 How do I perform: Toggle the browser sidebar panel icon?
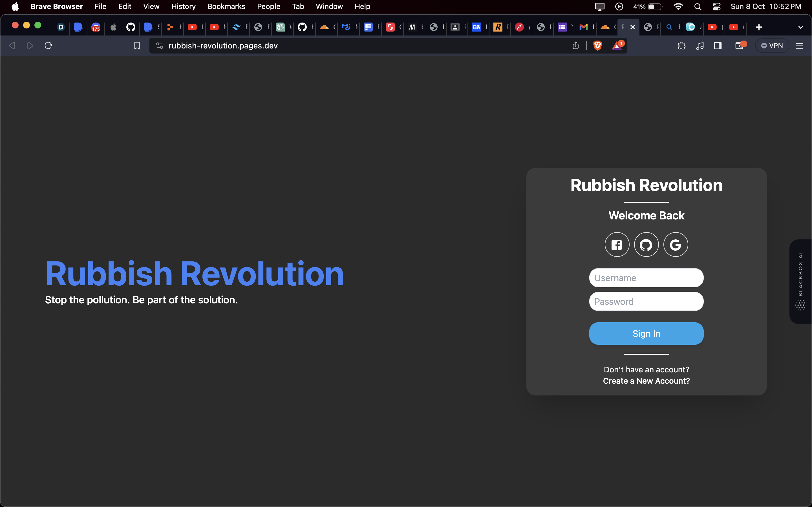tap(718, 46)
